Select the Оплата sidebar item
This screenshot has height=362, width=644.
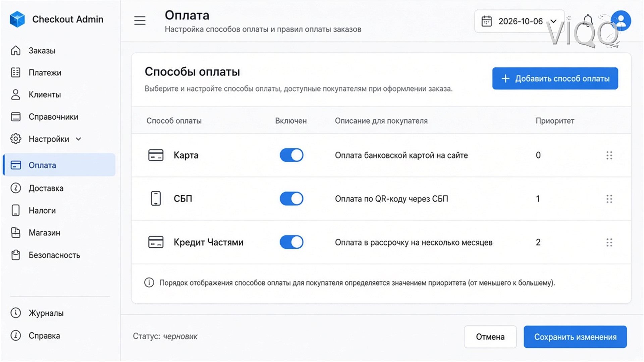(59, 165)
